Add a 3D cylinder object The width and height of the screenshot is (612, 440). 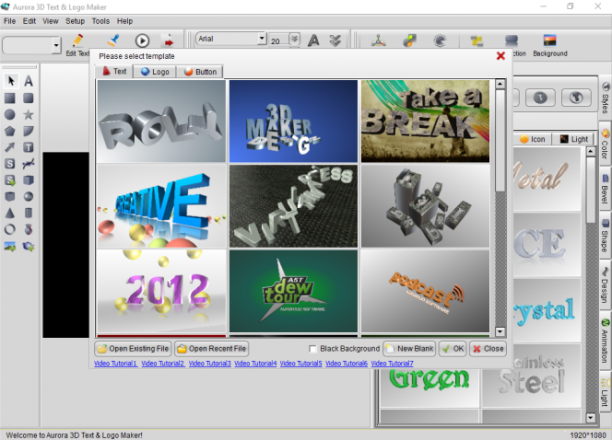click(x=28, y=213)
